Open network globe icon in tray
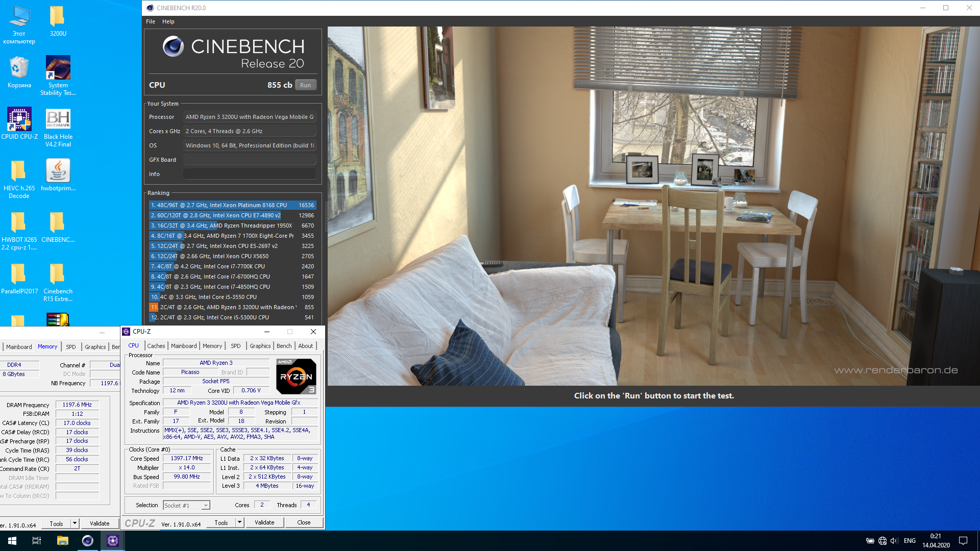980x551 pixels. click(883, 541)
